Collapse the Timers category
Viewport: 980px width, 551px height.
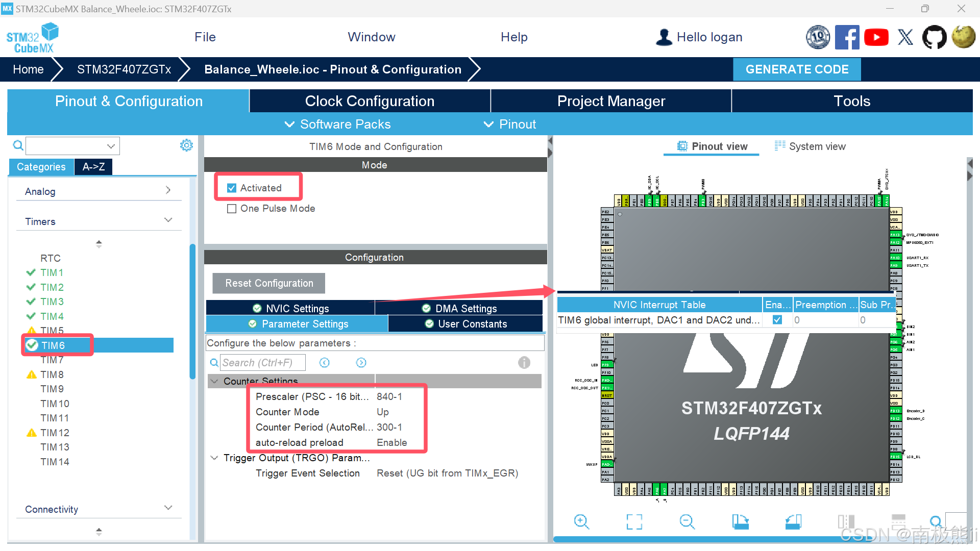coord(168,220)
